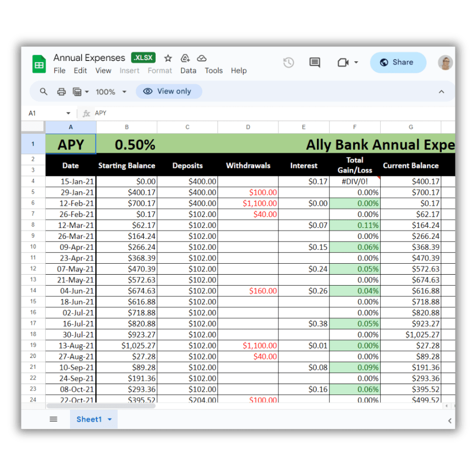Click the #DIV/0! error cell
The image size is (476, 476).
(x=355, y=181)
